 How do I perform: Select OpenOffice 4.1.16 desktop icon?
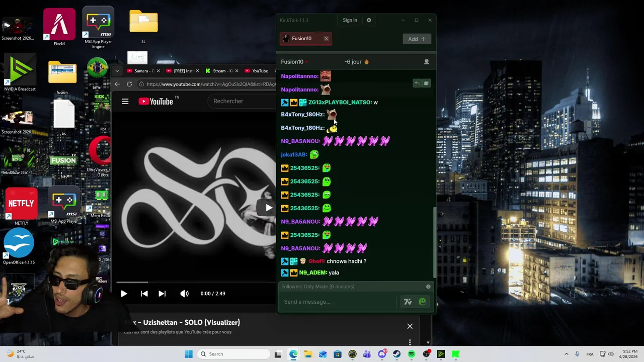click(19, 246)
